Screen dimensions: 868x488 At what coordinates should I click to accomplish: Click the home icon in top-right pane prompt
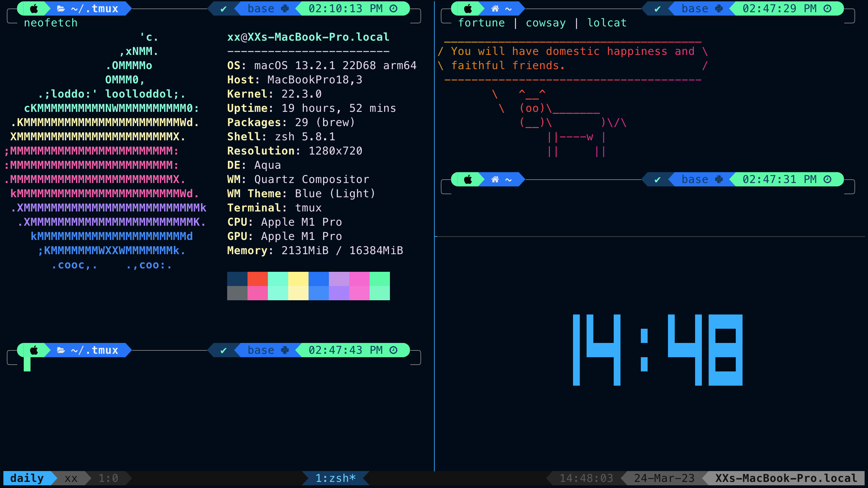click(x=495, y=8)
